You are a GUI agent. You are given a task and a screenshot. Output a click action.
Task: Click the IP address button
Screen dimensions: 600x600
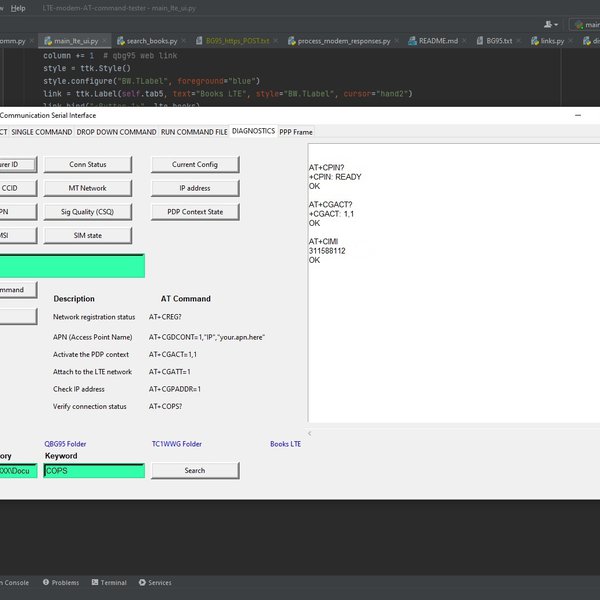click(x=195, y=188)
